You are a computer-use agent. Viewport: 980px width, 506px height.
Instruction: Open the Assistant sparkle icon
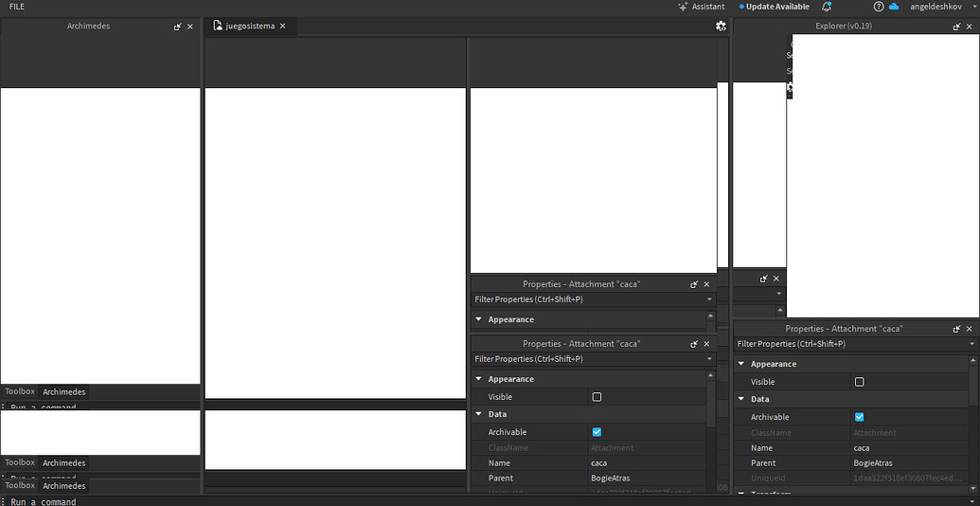[683, 7]
